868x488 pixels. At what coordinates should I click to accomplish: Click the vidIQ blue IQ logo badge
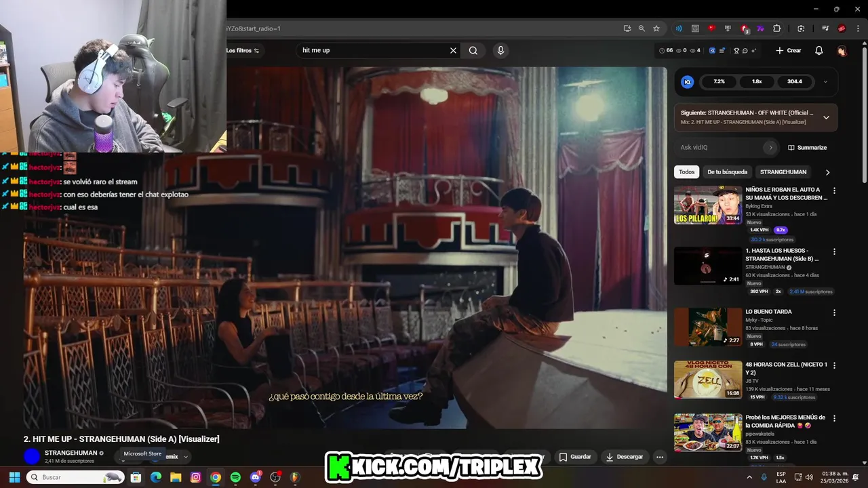coord(687,81)
